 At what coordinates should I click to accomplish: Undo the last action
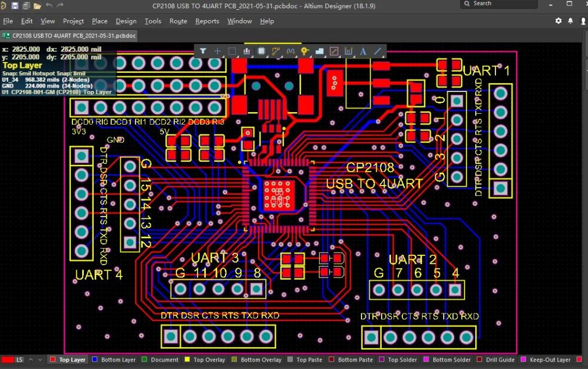(x=49, y=5)
